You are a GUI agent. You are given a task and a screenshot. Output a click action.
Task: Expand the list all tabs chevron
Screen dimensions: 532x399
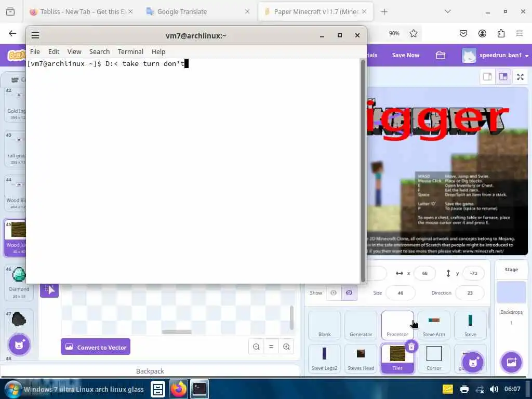[448, 11]
